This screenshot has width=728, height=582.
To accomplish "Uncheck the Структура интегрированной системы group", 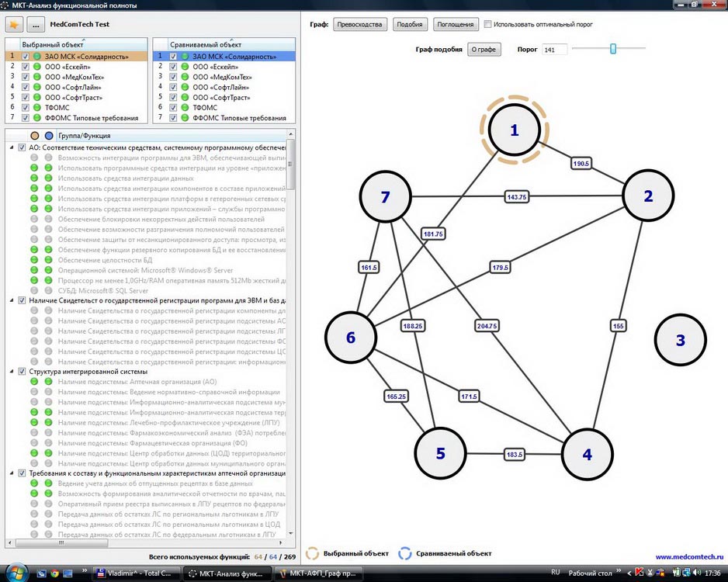I will point(22,372).
